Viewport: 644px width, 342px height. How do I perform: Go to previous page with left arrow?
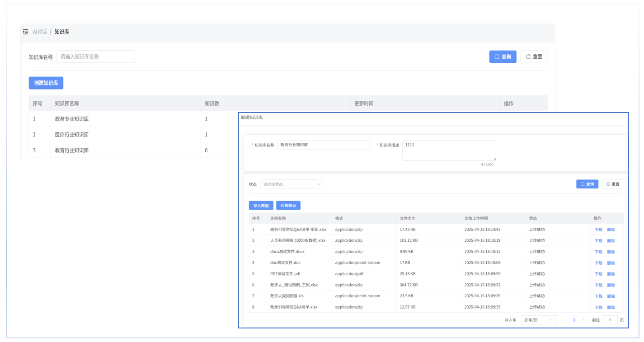[565, 320]
